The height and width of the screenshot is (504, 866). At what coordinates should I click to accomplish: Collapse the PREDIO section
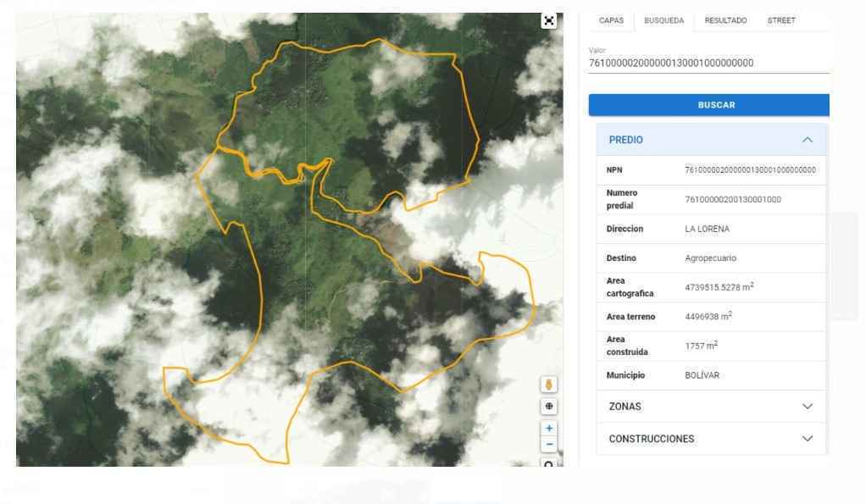click(x=807, y=140)
